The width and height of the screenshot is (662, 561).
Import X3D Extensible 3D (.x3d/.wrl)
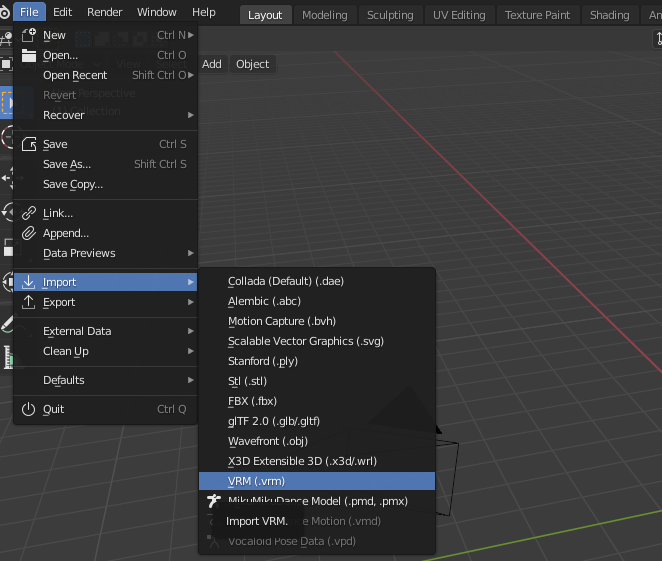317,461
